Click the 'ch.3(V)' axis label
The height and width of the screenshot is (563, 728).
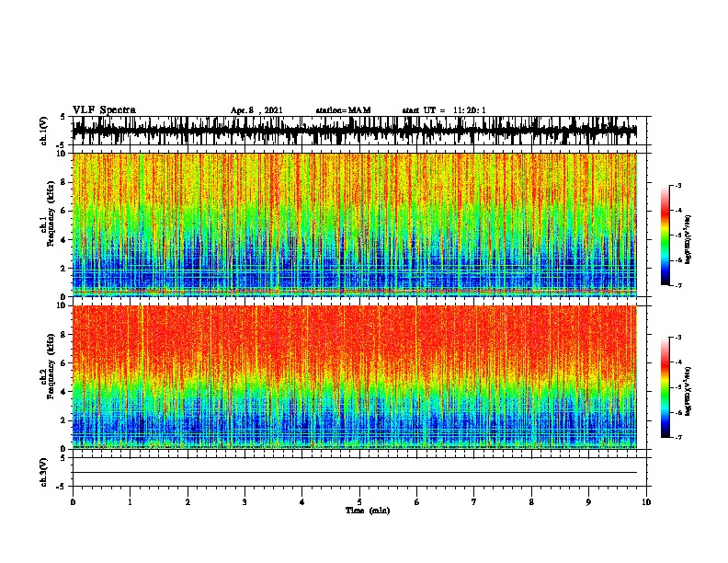(44, 472)
